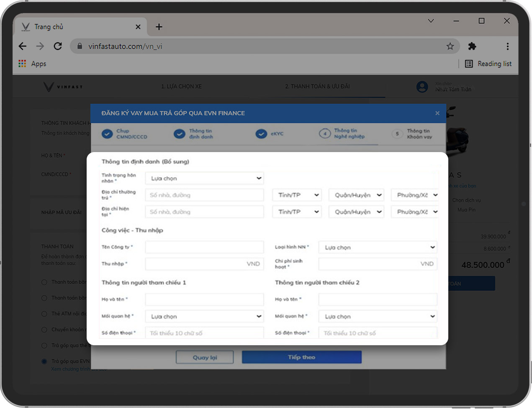Click the user profile avatar icon
This screenshot has height=411, width=532.
coord(422,87)
